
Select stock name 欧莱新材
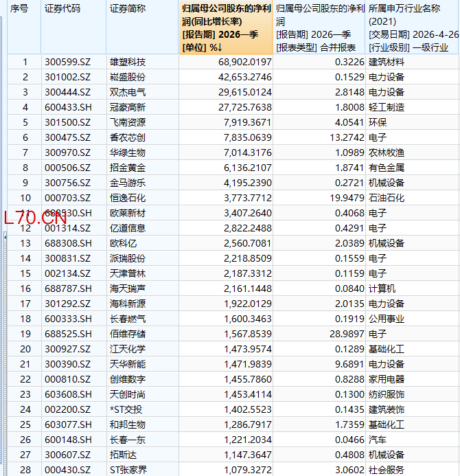click(128, 213)
